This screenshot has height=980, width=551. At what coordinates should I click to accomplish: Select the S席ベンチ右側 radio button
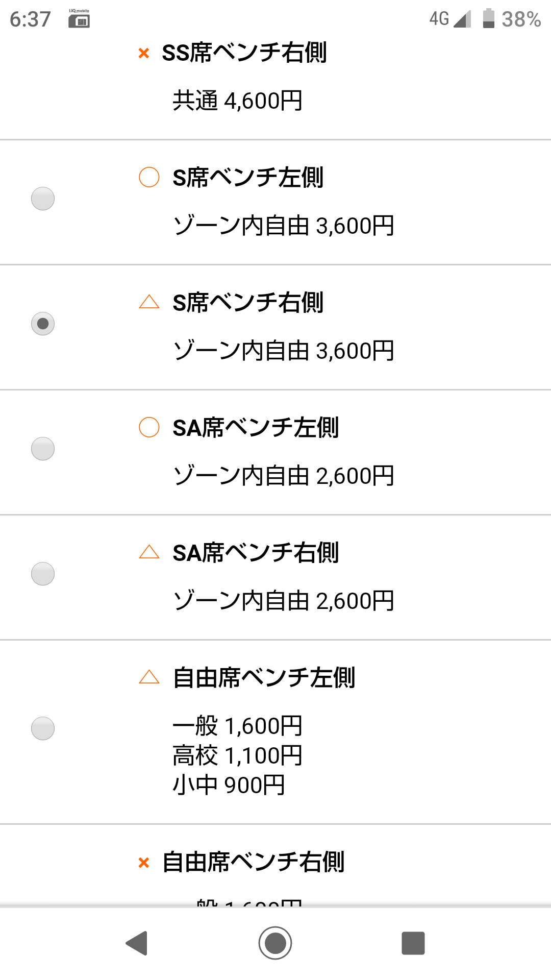point(43,324)
